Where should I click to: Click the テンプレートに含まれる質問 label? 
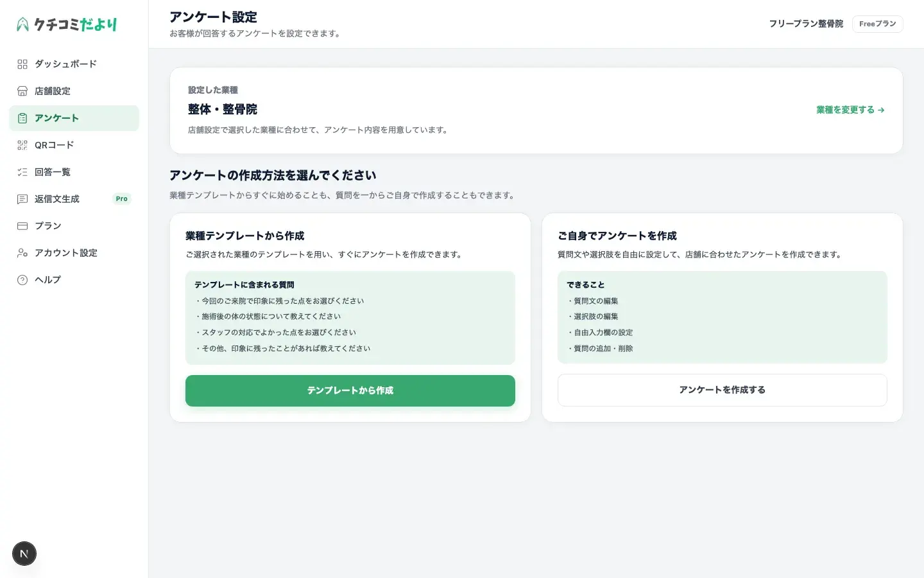pyautogui.click(x=244, y=285)
